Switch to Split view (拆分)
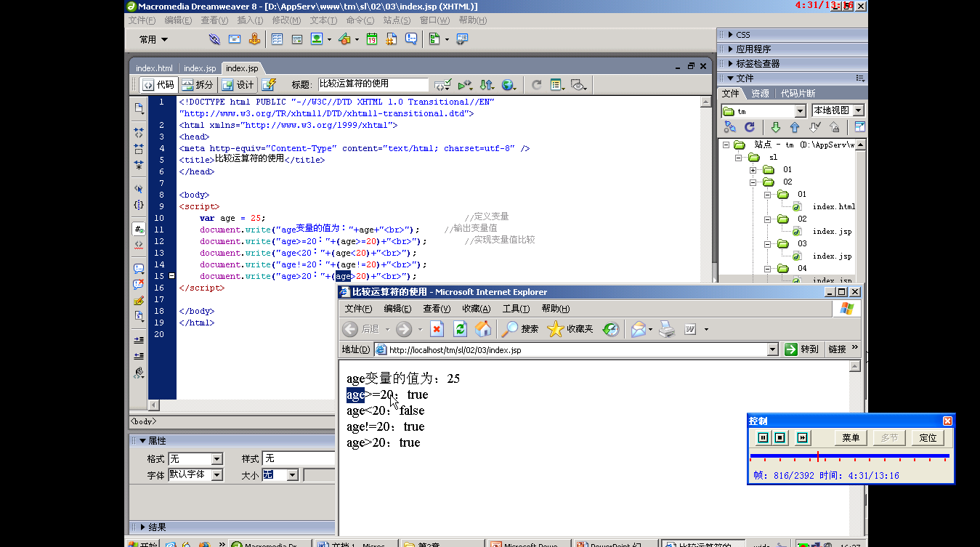 coord(198,85)
